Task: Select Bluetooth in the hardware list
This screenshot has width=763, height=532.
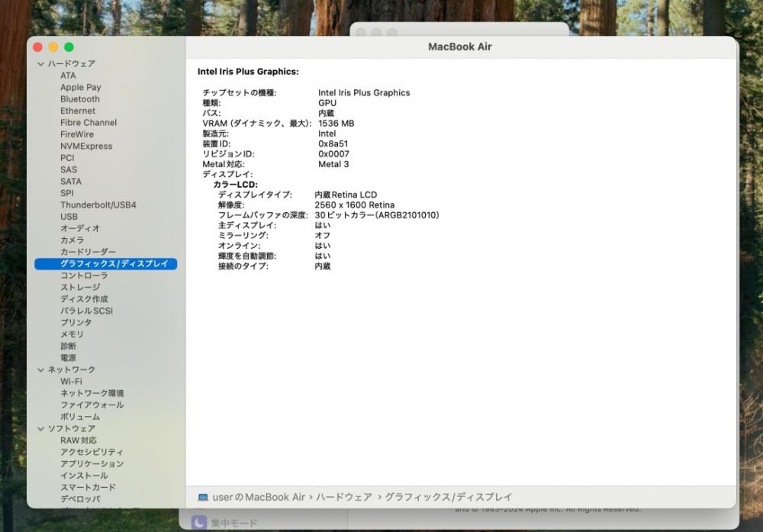Action: 80,98
